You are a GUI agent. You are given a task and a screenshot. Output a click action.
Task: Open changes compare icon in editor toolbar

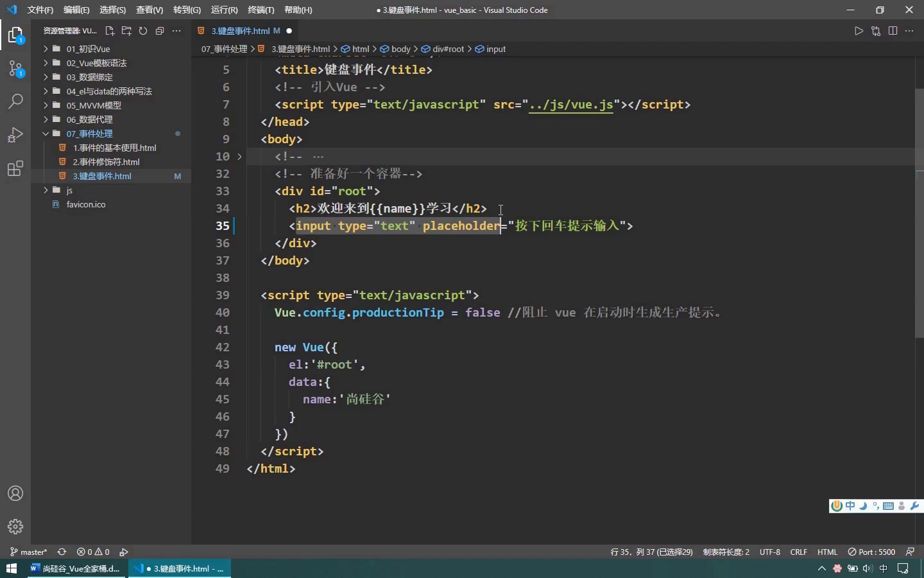click(876, 31)
